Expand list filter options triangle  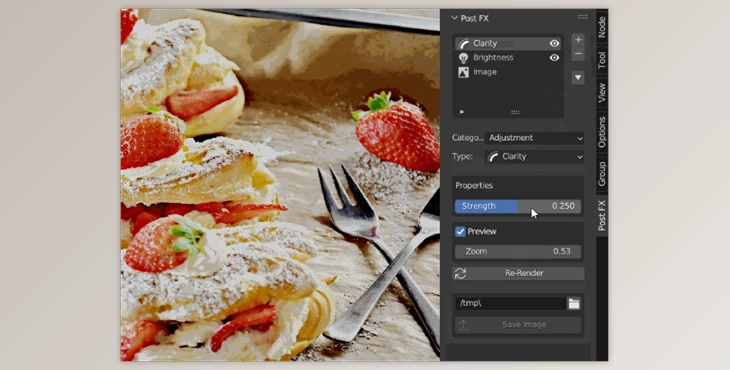tap(462, 112)
